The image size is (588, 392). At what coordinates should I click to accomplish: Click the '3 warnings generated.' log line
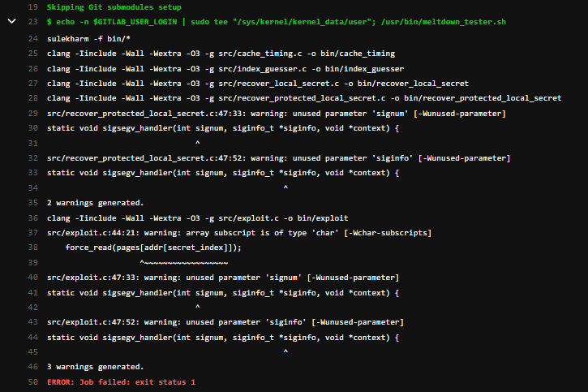[95, 367]
